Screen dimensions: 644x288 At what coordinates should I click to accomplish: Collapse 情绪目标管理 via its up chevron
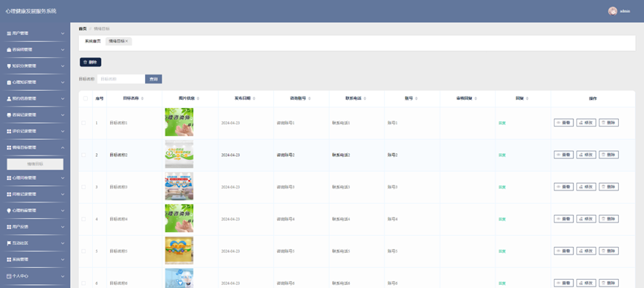(x=63, y=147)
